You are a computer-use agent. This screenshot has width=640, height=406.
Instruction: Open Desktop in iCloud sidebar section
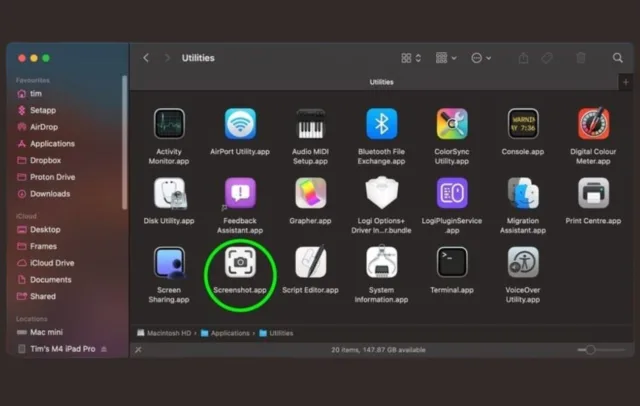tap(45, 230)
